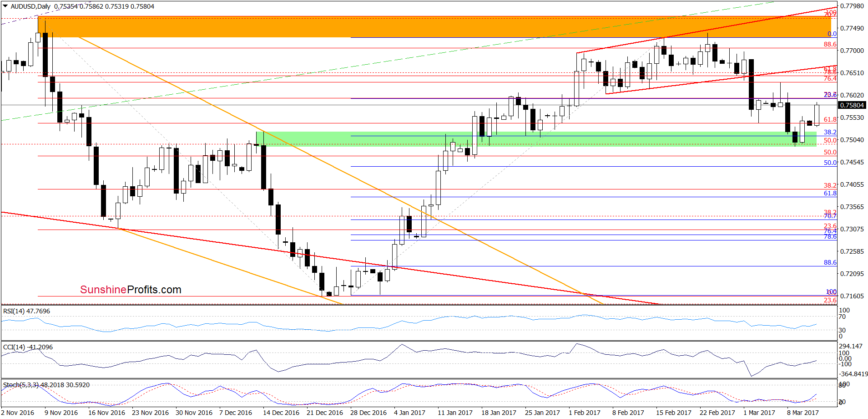Click the 11 Jan 2017 date label
Screen dimensions: 868x419
pos(455,413)
